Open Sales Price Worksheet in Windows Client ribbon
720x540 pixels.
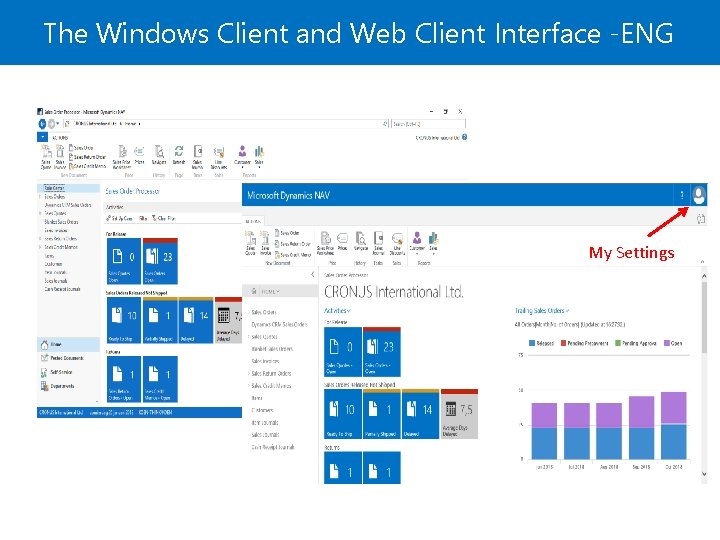coord(122,157)
